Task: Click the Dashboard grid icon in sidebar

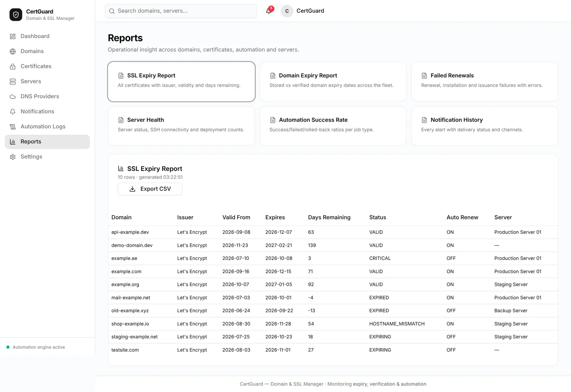Action: pyautogui.click(x=13, y=36)
